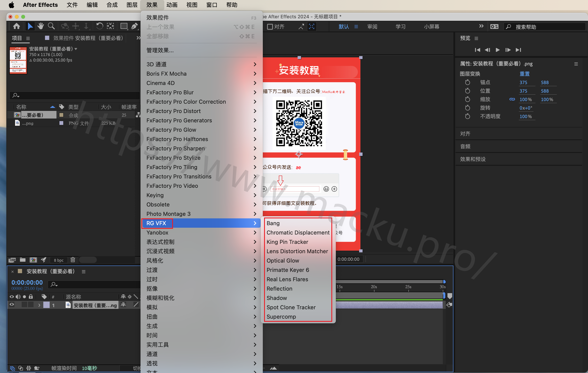Viewport: 588px width, 373px height.
Task: Show more workspaces via » overflow
Action: click(x=481, y=26)
